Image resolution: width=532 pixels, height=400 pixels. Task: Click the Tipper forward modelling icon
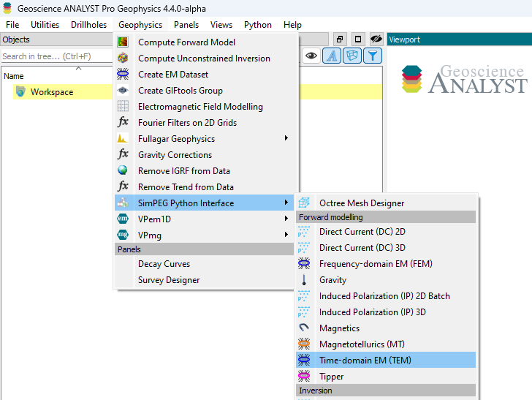[x=304, y=377]
